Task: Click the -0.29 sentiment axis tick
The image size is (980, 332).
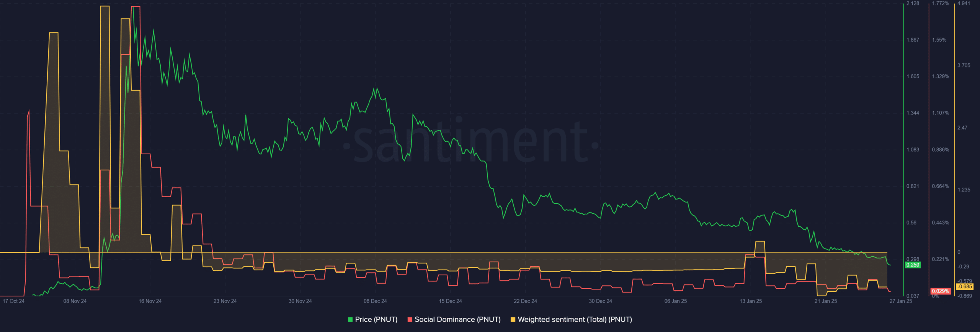Action: pyautogui.click(x=964, y=267)
